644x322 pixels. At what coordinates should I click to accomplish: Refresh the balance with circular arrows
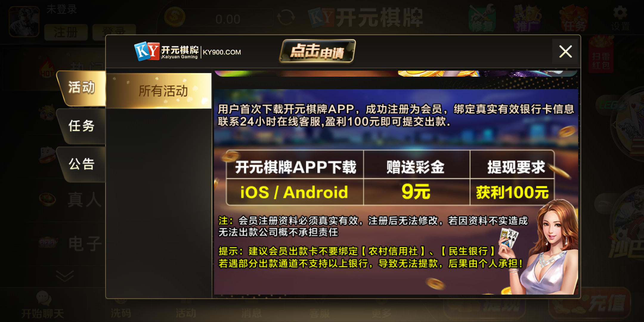[x=286, y=17]
